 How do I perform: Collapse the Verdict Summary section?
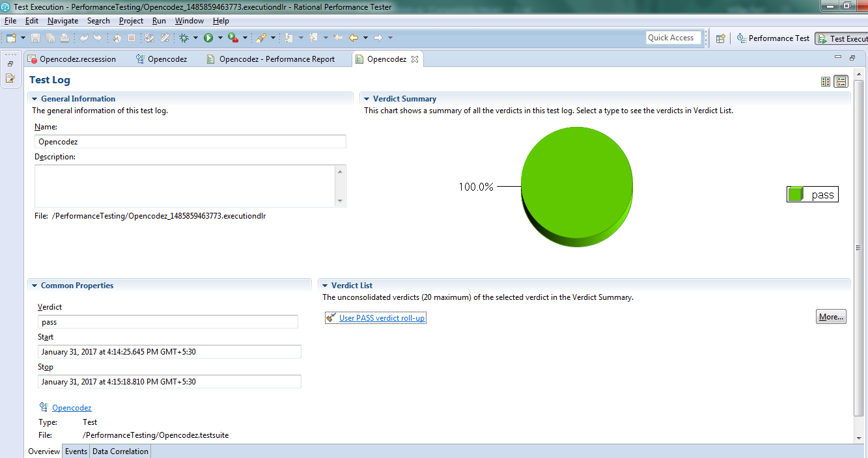click(367, 99)
